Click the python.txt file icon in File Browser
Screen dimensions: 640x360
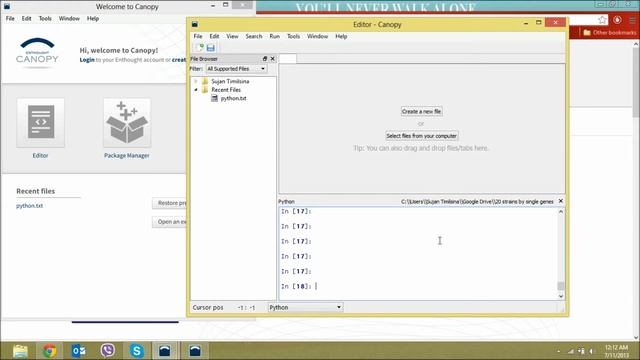(x=214, y=98)
